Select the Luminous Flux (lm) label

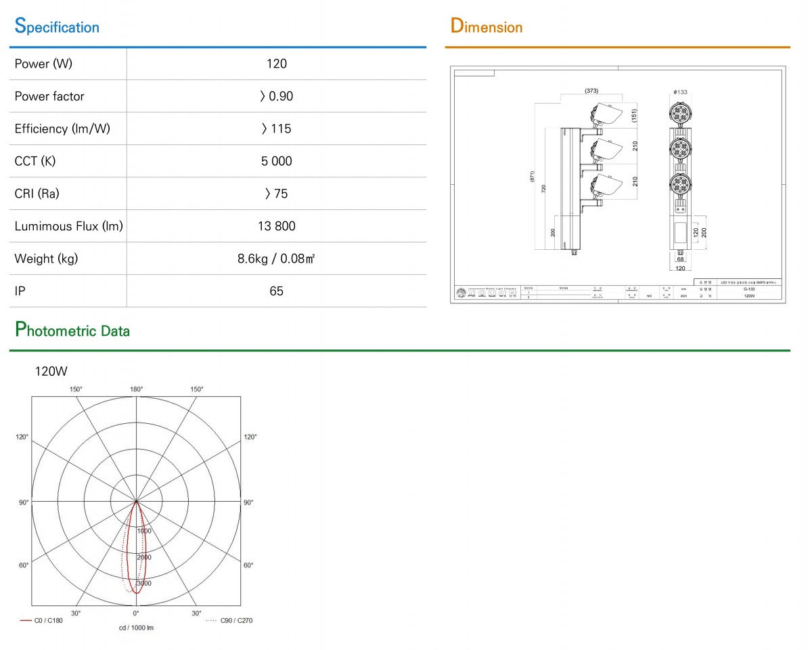pos(69,226)
